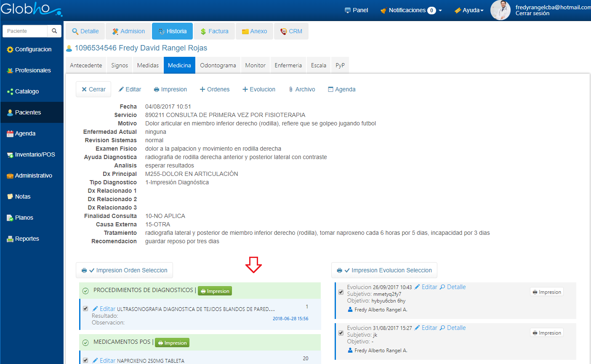Image resolution: width=591 pixels, height=364 pixels.
Task: Select the Factura tab
Action: click(214, 31)
